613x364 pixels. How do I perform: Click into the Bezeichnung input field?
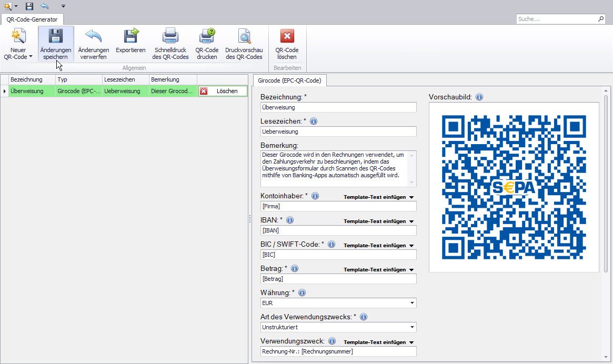pos(338,107)
